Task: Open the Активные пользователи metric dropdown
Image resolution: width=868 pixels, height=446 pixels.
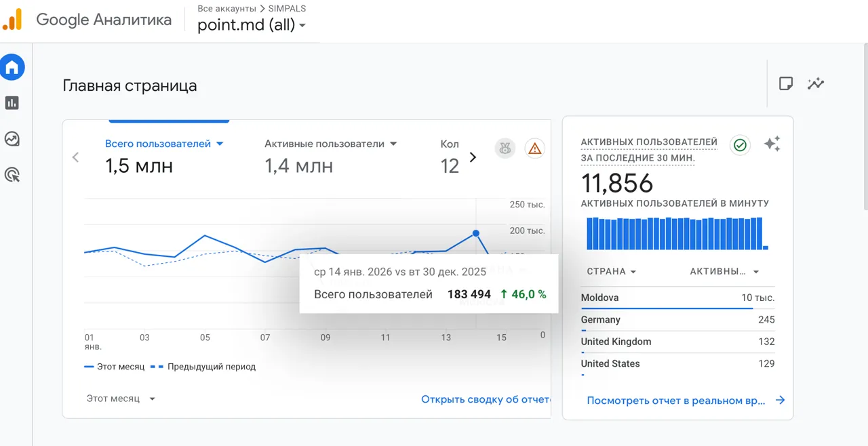Action: click(x=331, y=144)
